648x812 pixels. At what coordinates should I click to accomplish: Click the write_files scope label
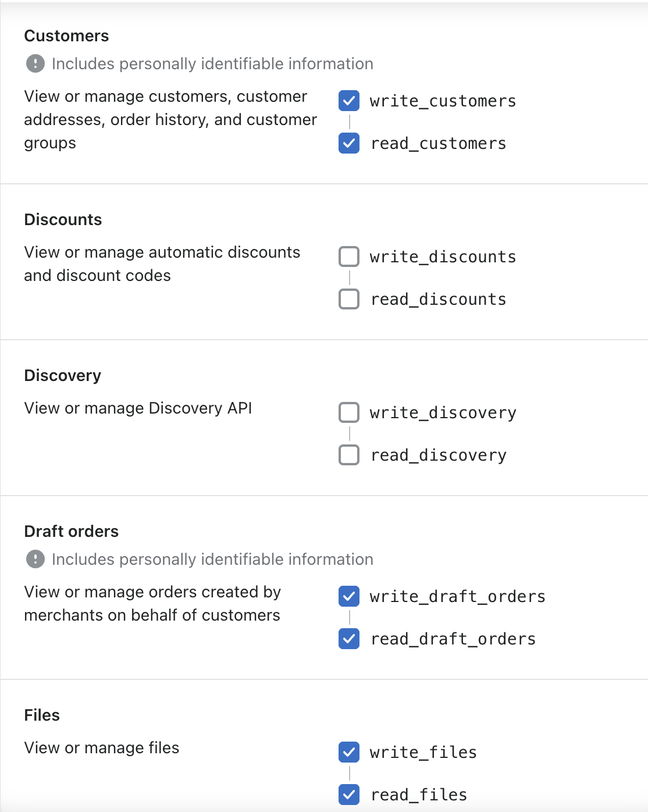coord(423,753)
